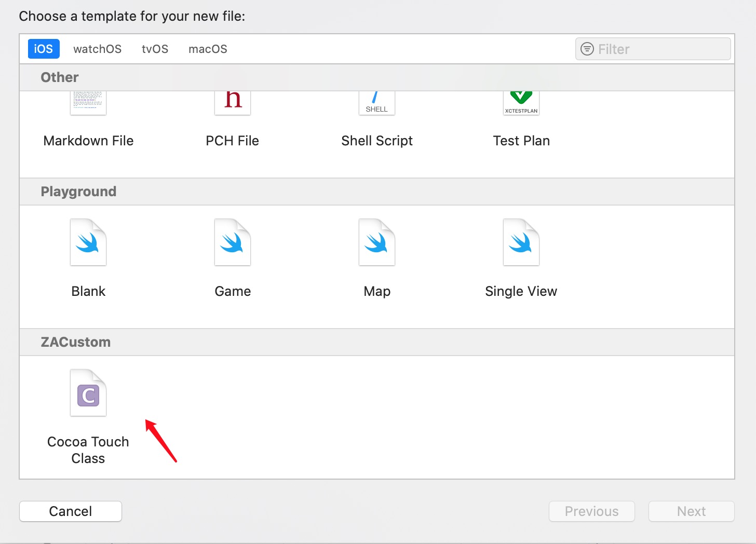The image size is (756, 544).
Task: Click the Next button
Action: (692, 511)
